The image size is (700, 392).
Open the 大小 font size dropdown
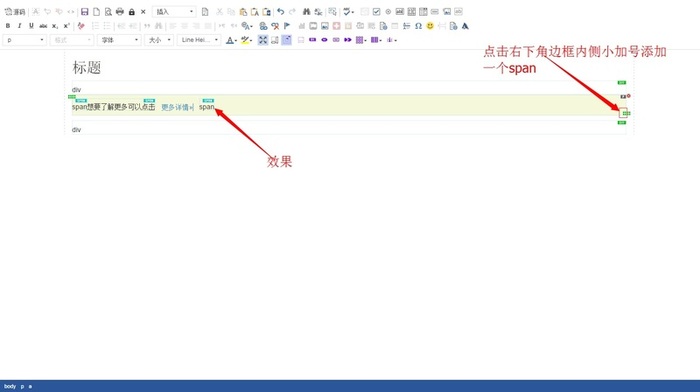pos(159,40)
